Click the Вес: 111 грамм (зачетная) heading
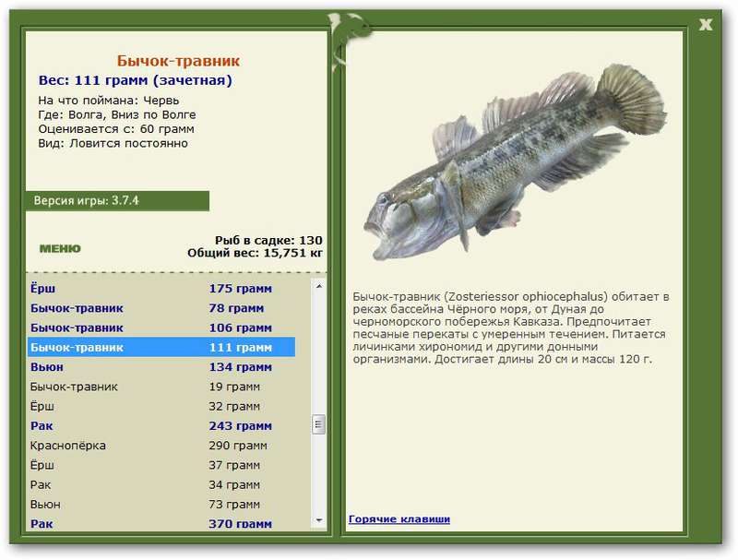Screen dimensions: 738x560 pos(136,80)
